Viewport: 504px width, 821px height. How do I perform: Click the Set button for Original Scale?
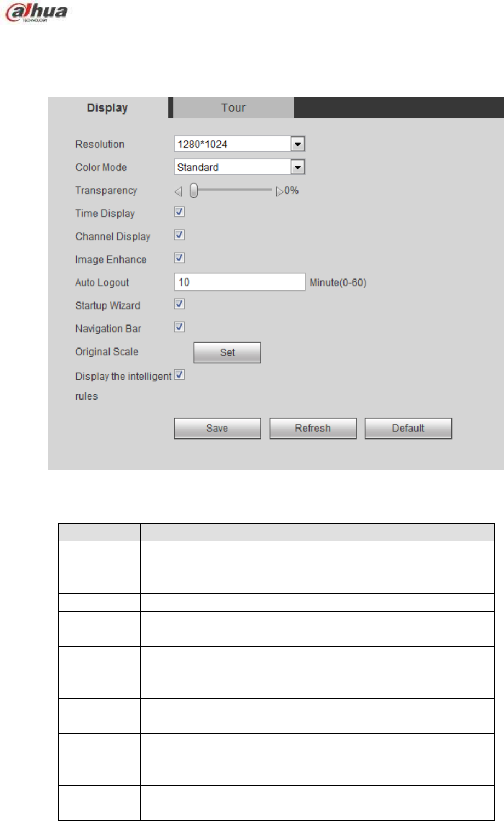(227, 352)
